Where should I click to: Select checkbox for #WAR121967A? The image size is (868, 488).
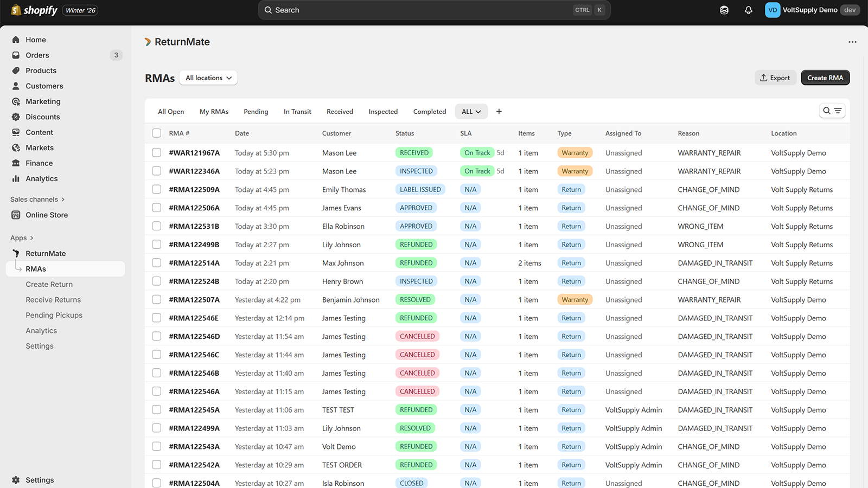coord(157,153)
